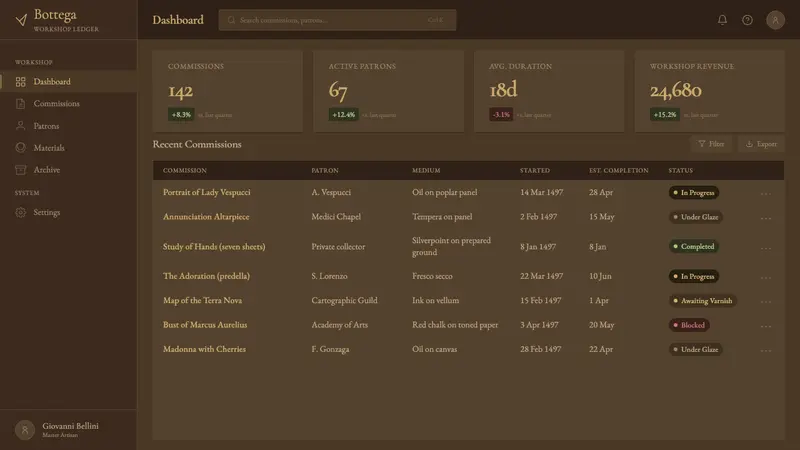
Task: Open row menu for Map of the Terra Nova
Action: [x=765, y=302]
